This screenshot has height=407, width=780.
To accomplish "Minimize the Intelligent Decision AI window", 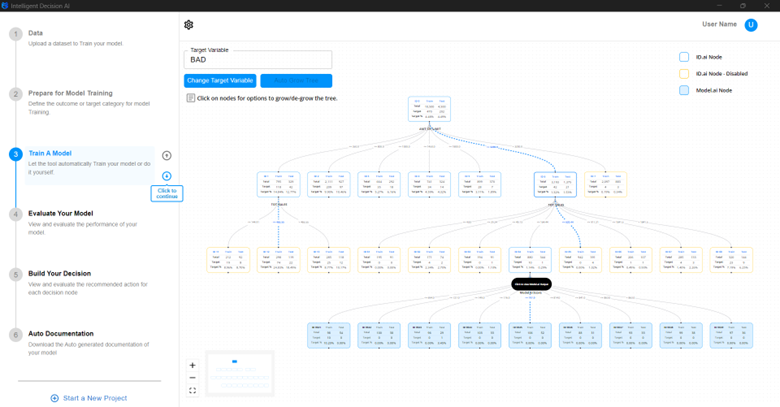I will 719,5.
